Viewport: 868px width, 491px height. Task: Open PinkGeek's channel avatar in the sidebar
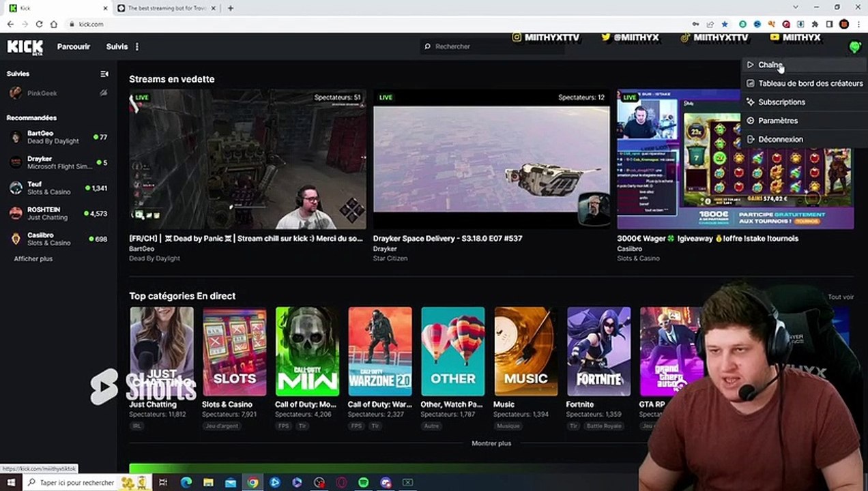[x=16, y=93]
